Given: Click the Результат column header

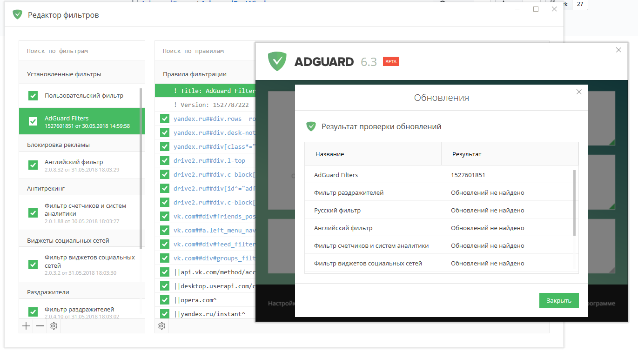Looking at the screenshot, I should [x=510, y=154].
